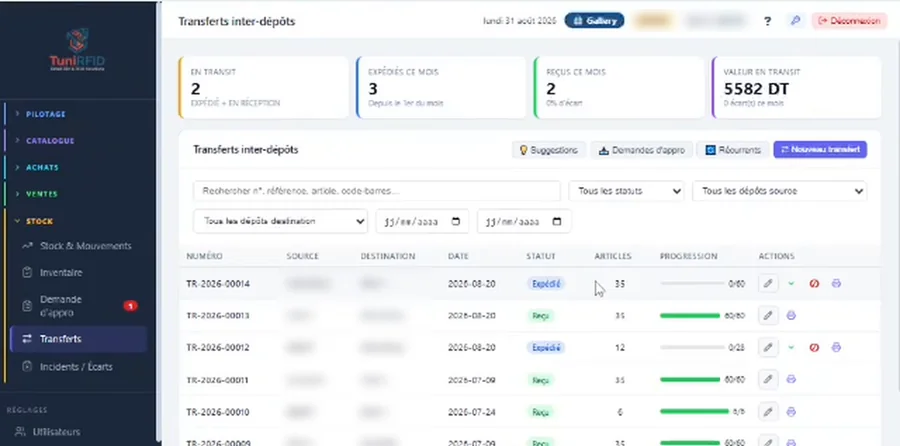The image size is (900, 446).
Task: Click the second jj/mm/aaaa date field
Action: pyautogui.click(x=524, y=222)
